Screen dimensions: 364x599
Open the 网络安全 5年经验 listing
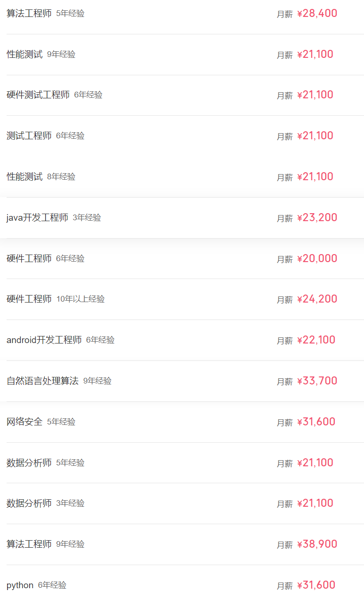pyautogui.click(x=24, y=422)
